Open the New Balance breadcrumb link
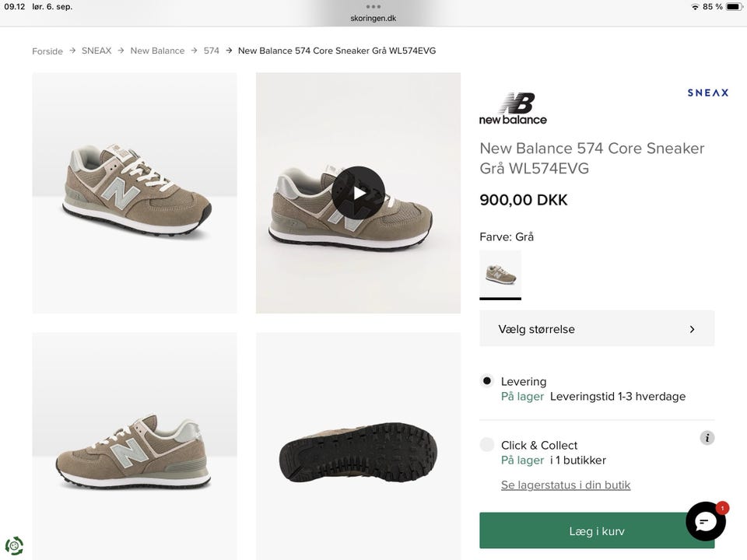 pos(157,51)
